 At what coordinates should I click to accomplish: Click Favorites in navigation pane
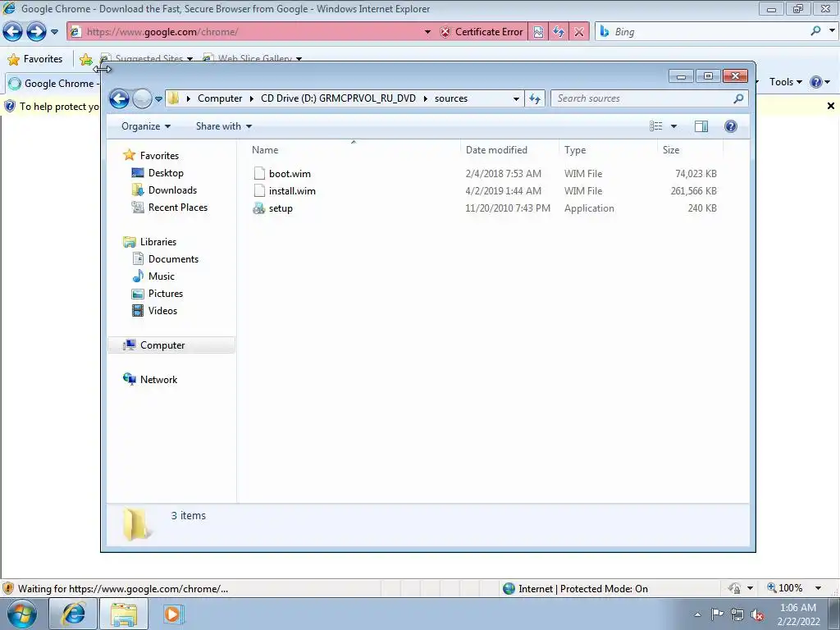159,155
